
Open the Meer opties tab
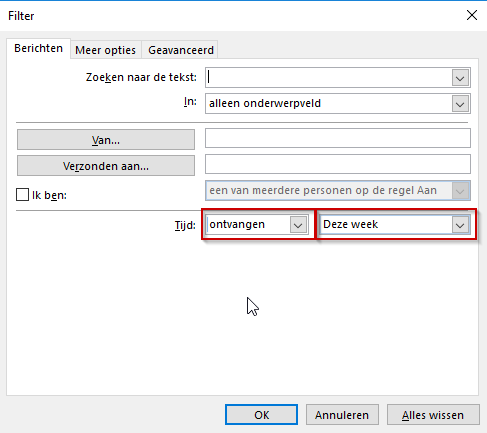[x=106, y=50]
